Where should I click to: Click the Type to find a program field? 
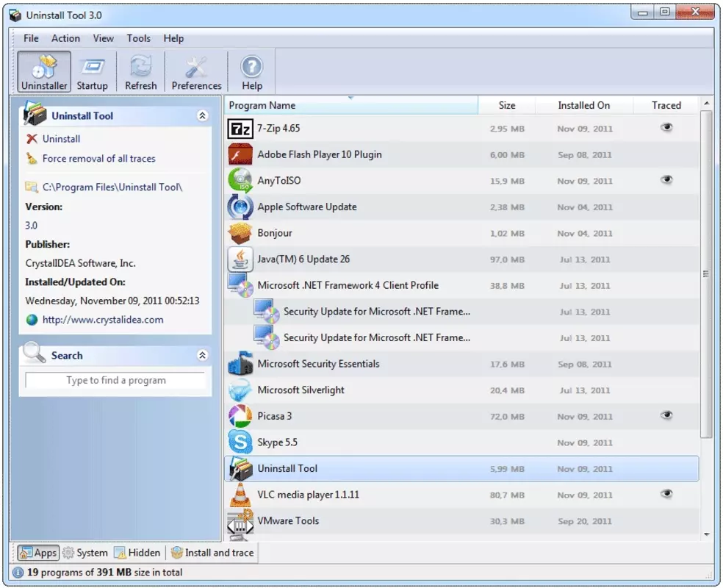coord(115,381)
